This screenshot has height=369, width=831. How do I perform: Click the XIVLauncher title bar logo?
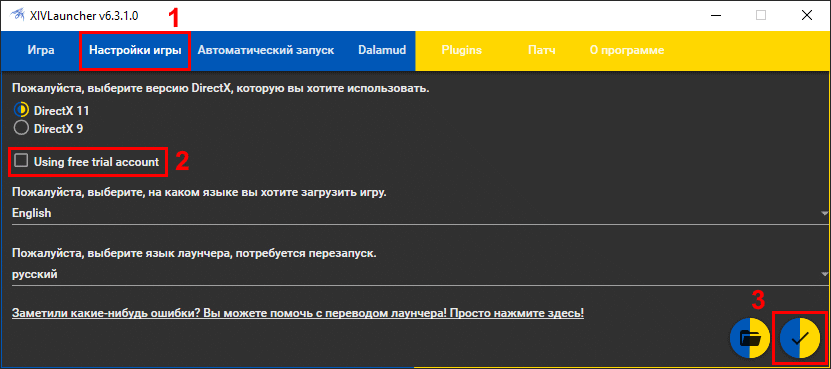point(17,15)
